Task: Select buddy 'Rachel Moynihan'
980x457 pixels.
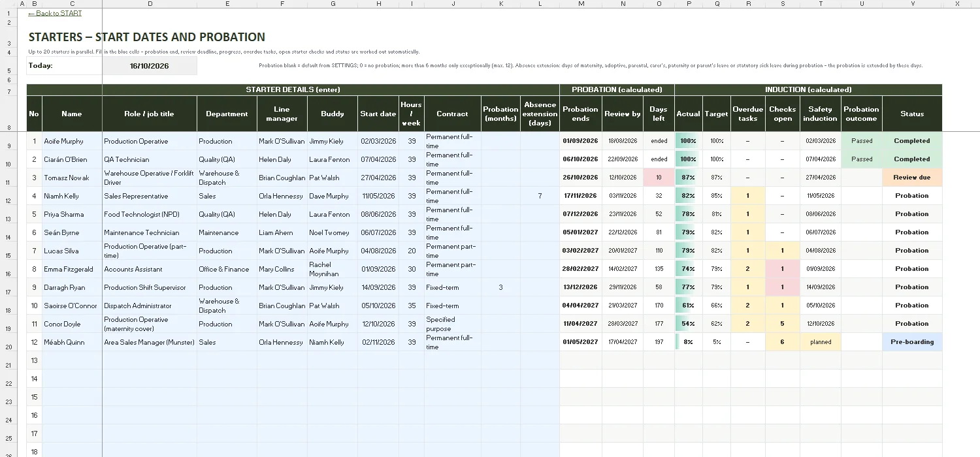Action: click(x=333, y=269)
